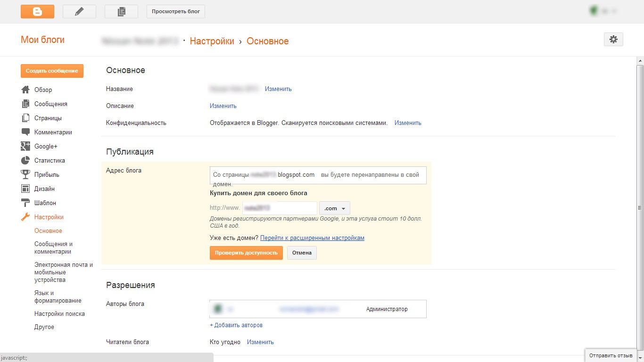
Task: Click the vertical page scrollbar
Action: point(640,207)
